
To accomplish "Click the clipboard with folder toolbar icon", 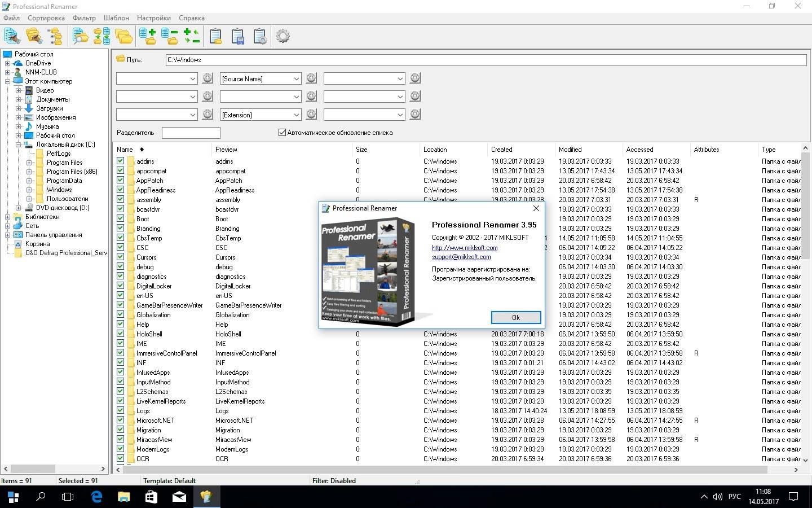I will click(x=216, y=36).
